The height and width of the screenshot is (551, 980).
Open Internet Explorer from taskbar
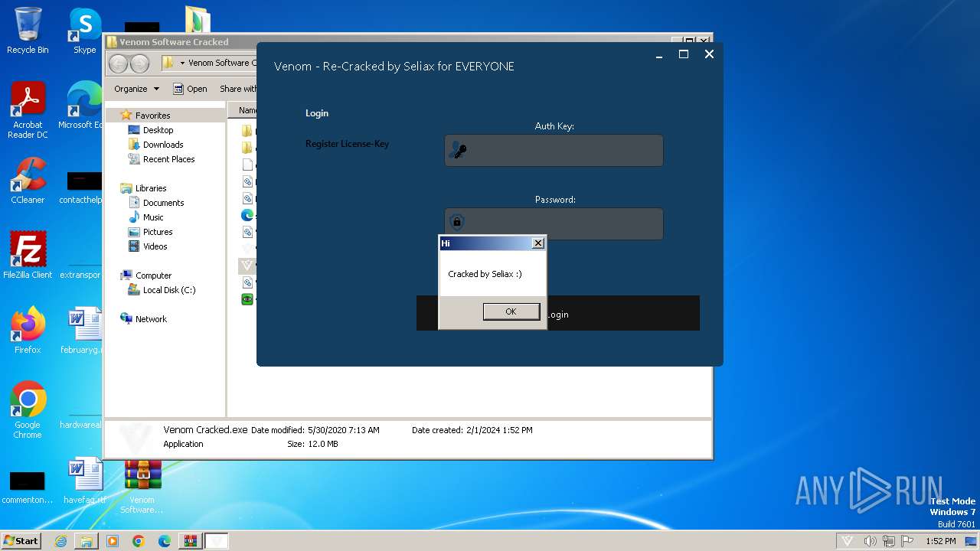coord(60,541)
